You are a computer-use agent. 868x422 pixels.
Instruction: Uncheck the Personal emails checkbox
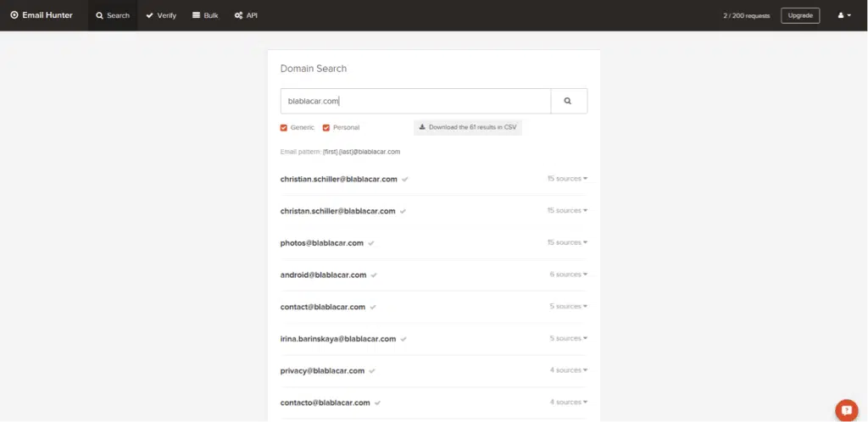(326, 128)
